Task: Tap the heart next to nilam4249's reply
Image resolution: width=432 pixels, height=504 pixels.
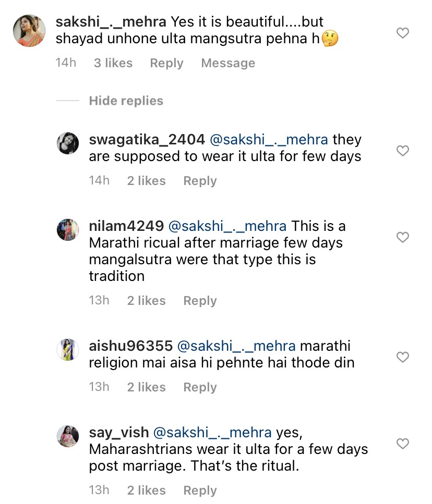Action: [402, 237]
